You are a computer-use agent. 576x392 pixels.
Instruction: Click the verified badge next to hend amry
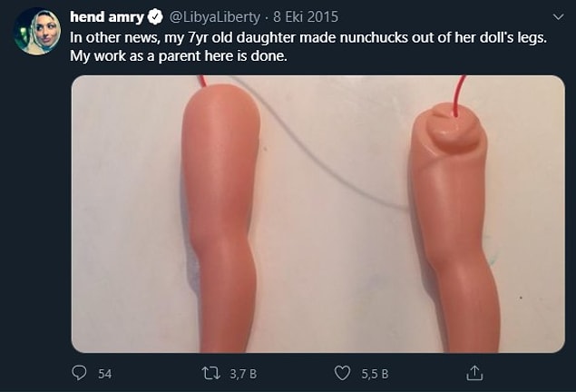tap(155, 17)
